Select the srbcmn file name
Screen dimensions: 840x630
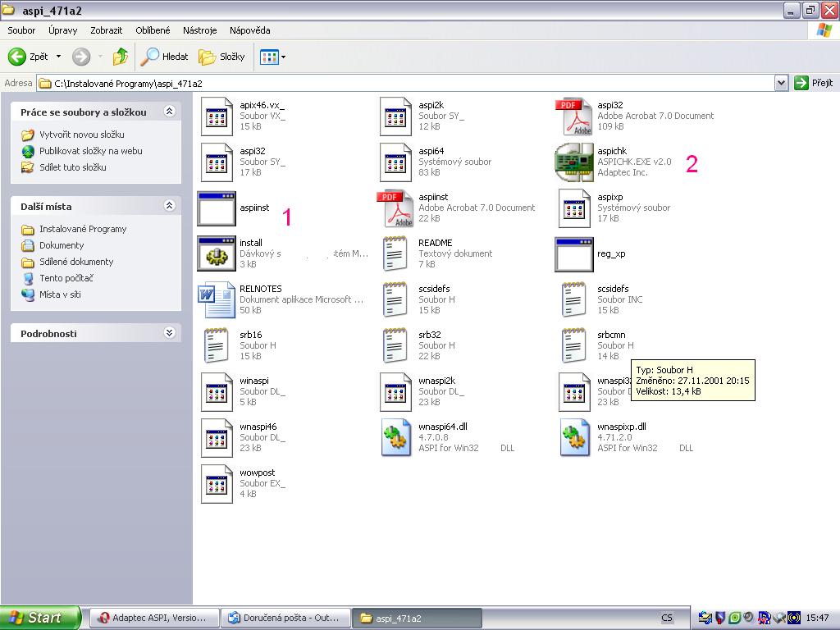[611, 335]
